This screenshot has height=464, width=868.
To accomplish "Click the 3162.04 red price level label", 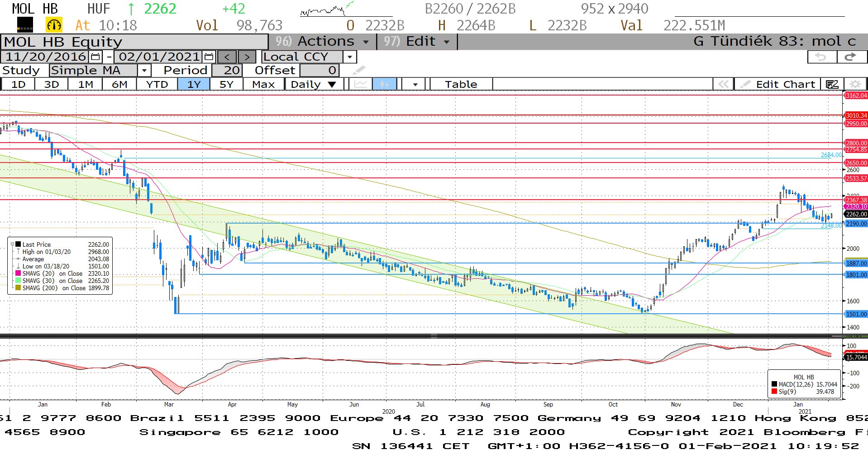I will pyautogui.click(x=856, y=96).
